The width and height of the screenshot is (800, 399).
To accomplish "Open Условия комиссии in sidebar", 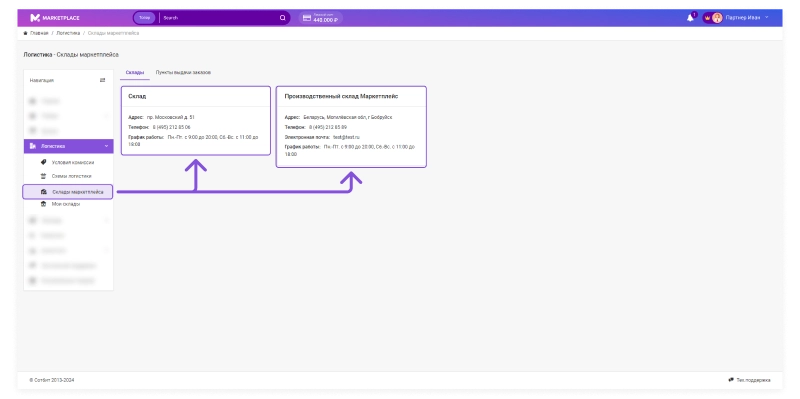I will pos(72,162).
